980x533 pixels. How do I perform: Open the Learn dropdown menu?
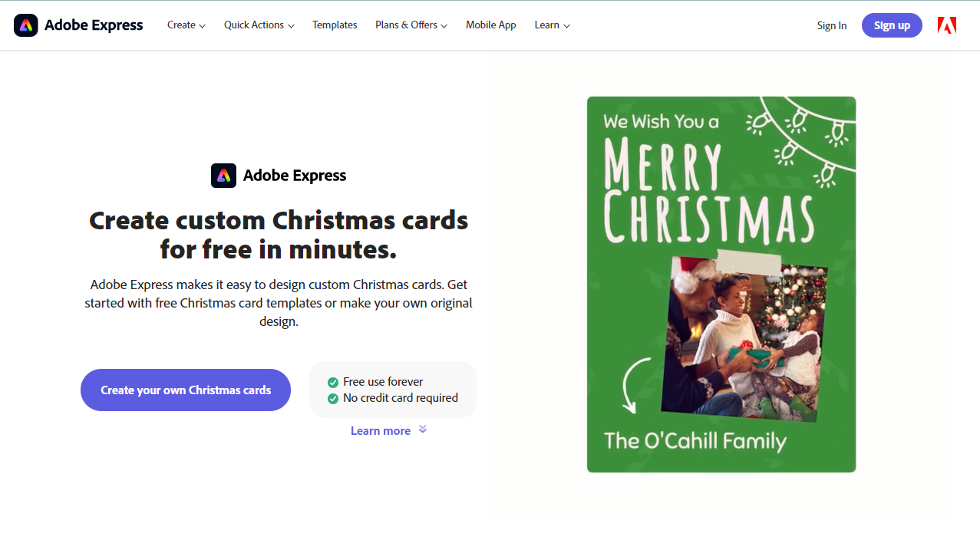[x=552, y=25]
